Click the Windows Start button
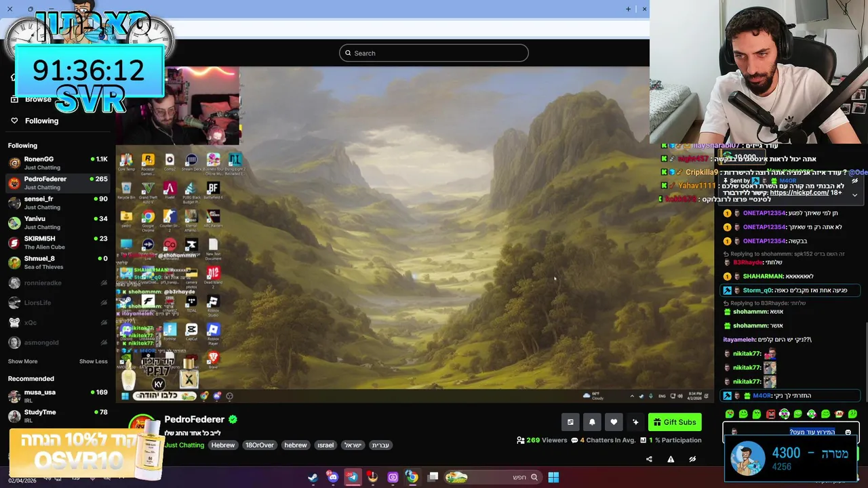 coord(553,477)
